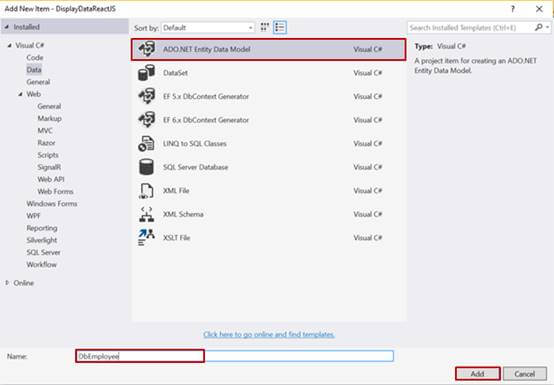The image size is (554, 385).
Task: Collapse the Visual C# node
Action: [x=10, y=46]
